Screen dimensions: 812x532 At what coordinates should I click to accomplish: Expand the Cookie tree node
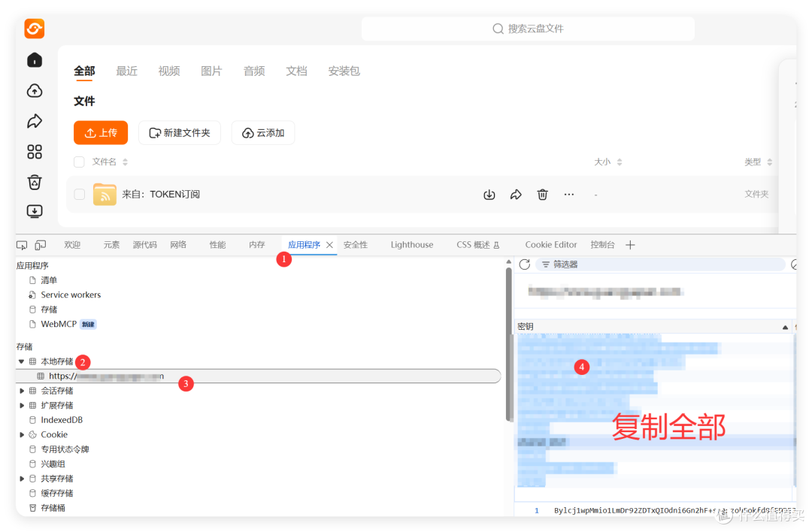pos(22,435)
